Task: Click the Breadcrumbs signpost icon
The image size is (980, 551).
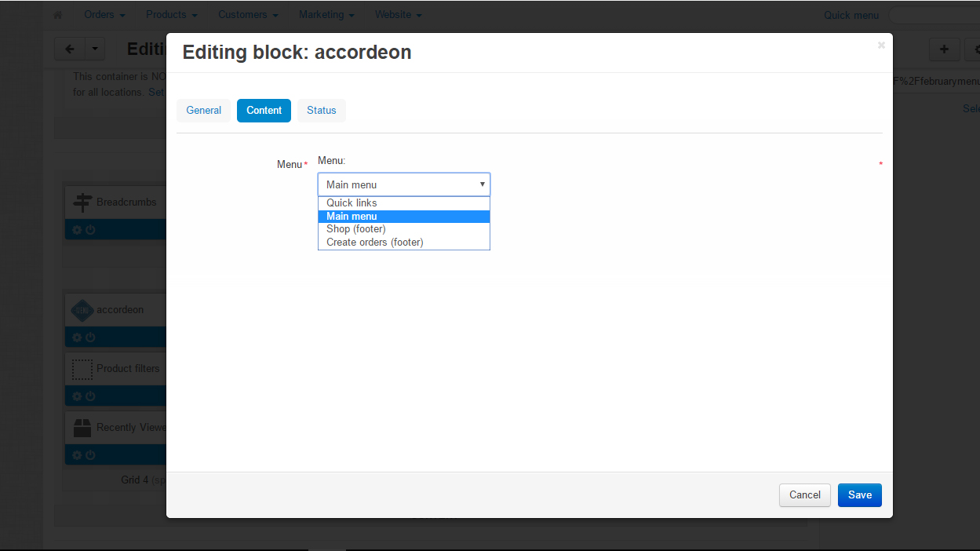Action: click(82, 203)
